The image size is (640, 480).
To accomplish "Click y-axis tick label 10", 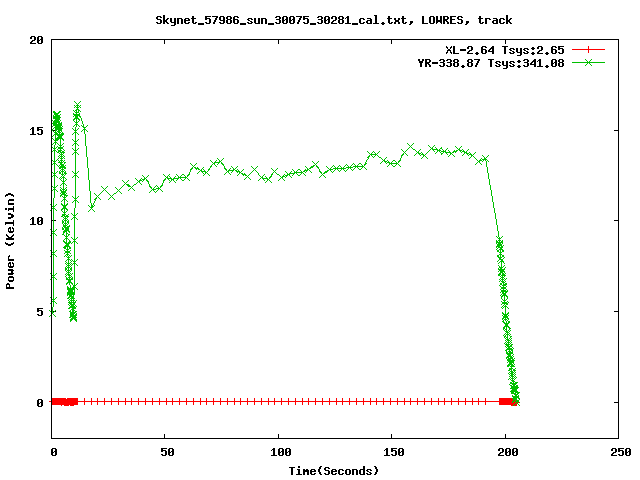I will [x=37, y=221].
